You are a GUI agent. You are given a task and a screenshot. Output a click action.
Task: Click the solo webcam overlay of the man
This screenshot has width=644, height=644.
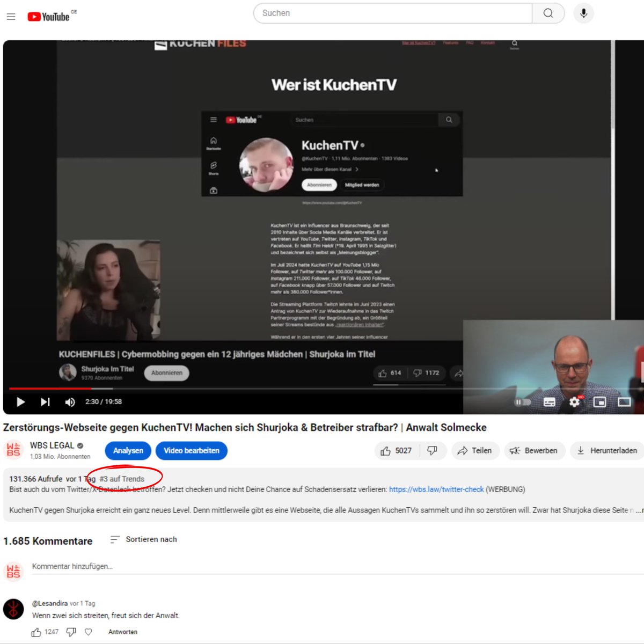(x=553, y=367)
